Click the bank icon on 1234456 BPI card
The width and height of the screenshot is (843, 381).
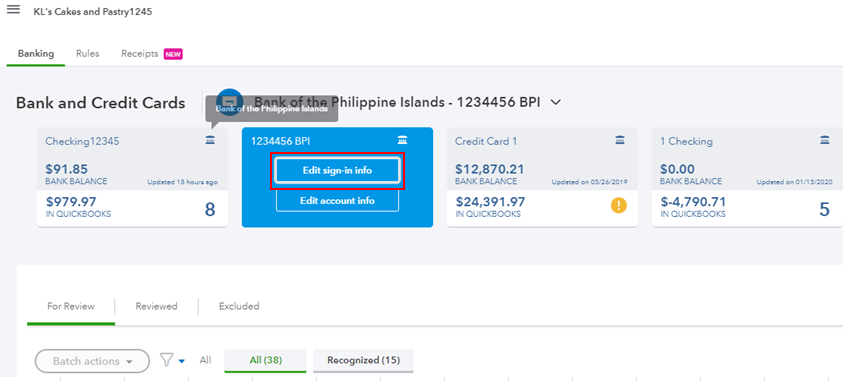coord(402,140)
